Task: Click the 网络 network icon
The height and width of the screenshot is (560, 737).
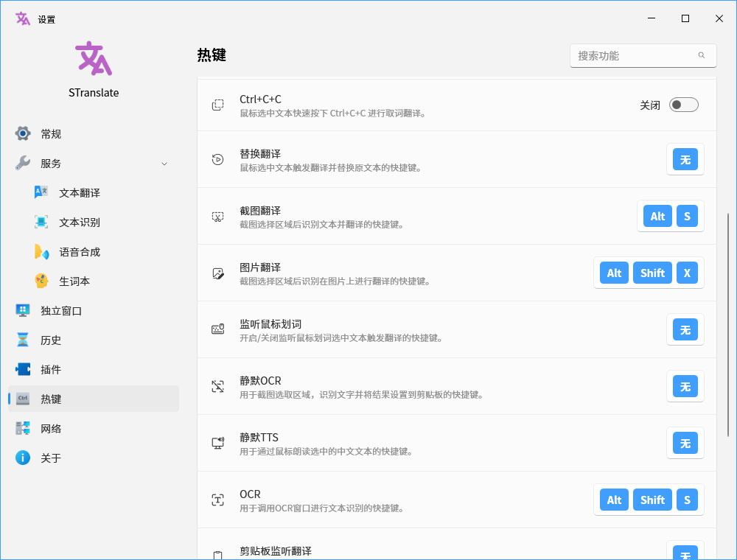Action: click(23, 428)
